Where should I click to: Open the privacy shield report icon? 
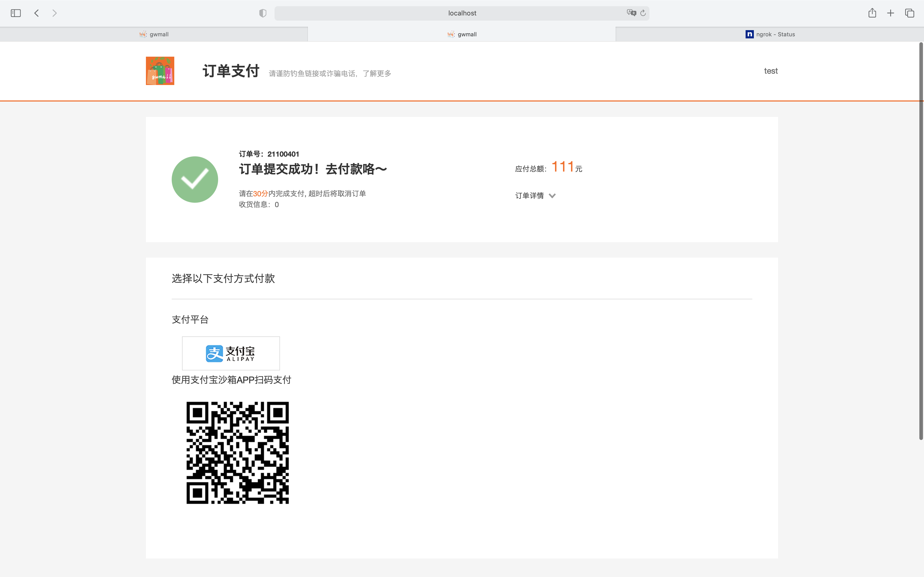coord(263,13)
